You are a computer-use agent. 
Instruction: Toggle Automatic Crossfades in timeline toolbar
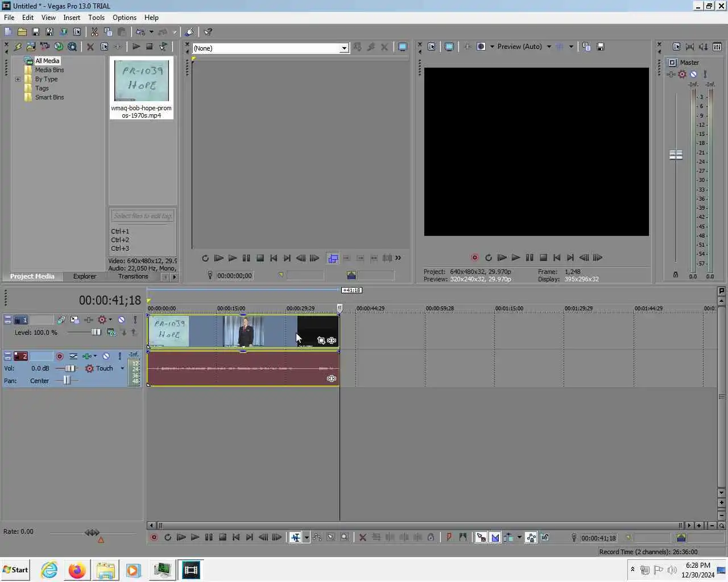(495, 537)
